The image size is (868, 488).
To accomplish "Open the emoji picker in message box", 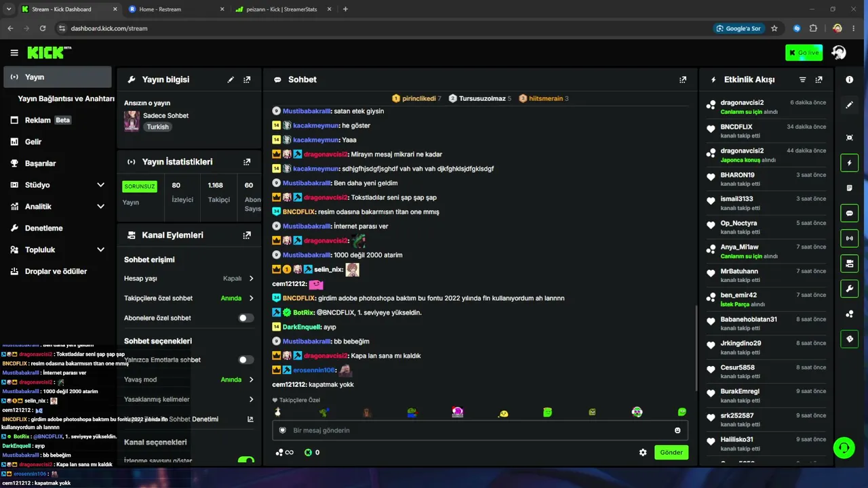I will (x=677, y=430).
